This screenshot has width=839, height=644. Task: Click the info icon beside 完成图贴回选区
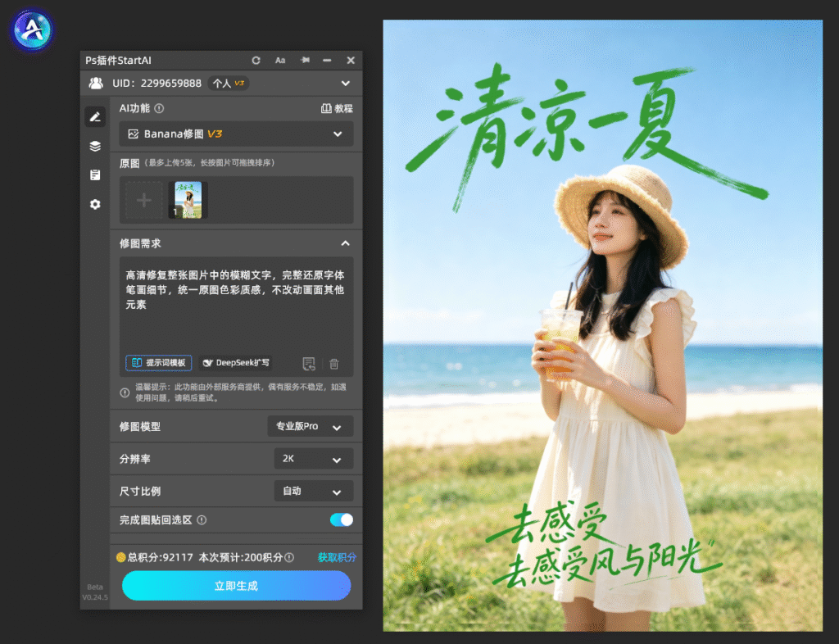coord(202,520)
